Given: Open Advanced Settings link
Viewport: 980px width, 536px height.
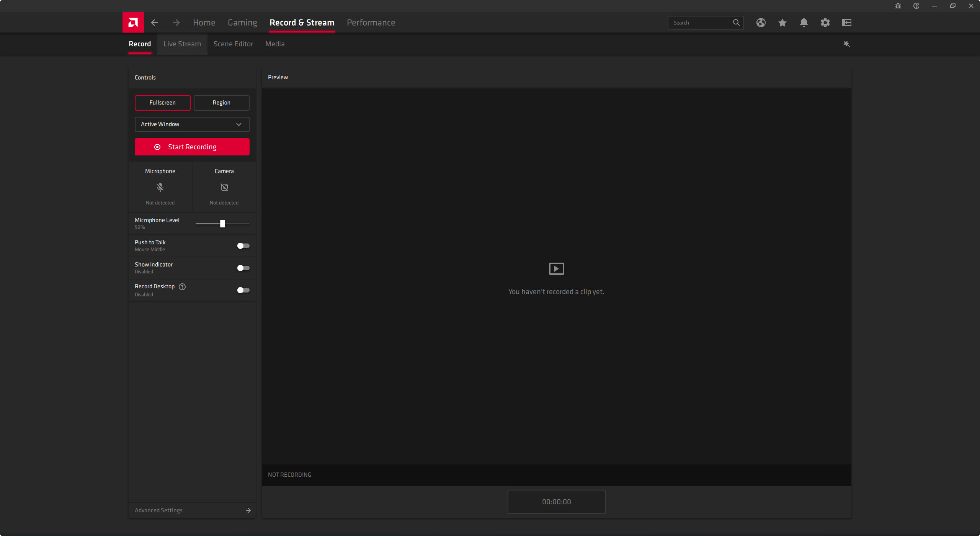Looking at the screenshot, I should click(x=158, y=510).
